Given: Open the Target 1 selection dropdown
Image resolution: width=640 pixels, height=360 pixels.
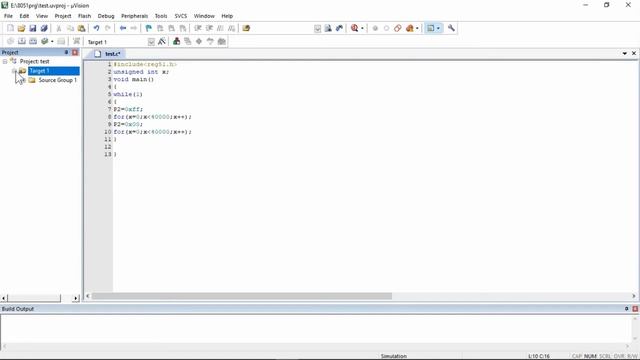Looking at the screenshot, I should coord(151,42).
